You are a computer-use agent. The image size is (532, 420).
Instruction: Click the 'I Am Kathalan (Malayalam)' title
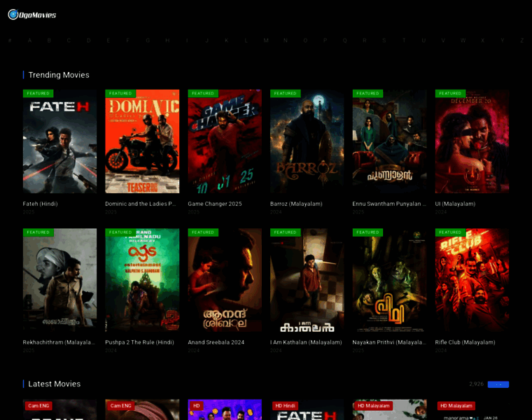point(306,342)
